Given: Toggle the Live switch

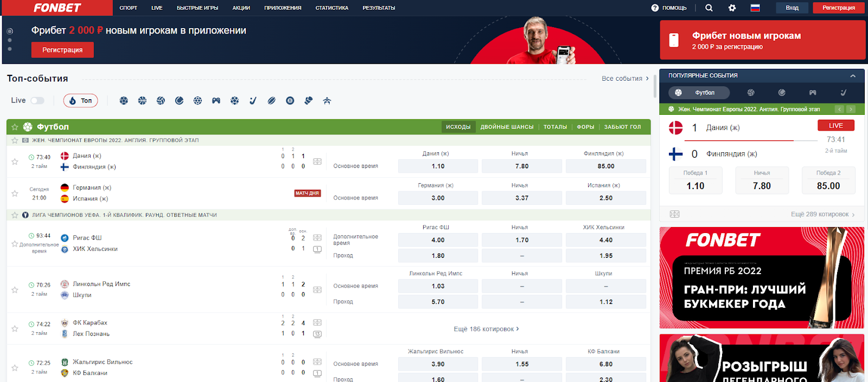Looking at the screenshot, I should [x=37, y=101].
